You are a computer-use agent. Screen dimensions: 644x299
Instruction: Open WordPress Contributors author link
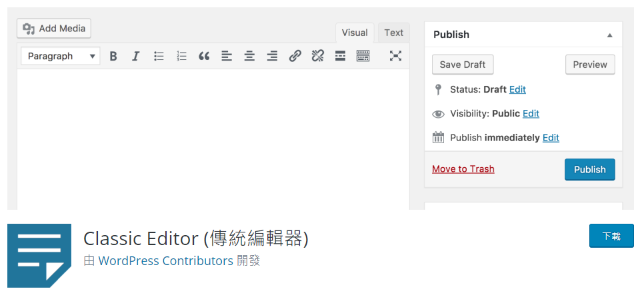pos(166,260)
